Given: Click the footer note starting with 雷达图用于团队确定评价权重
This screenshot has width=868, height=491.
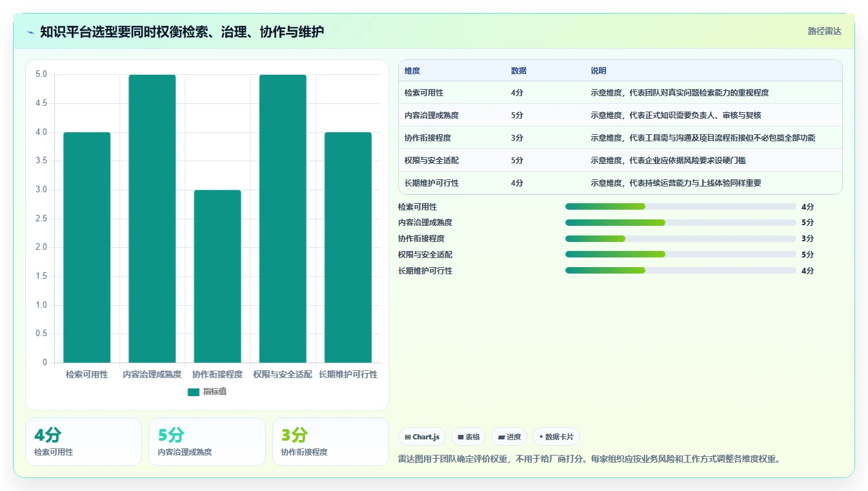Looking at the screenshot, I should click(x=590, y=459).
